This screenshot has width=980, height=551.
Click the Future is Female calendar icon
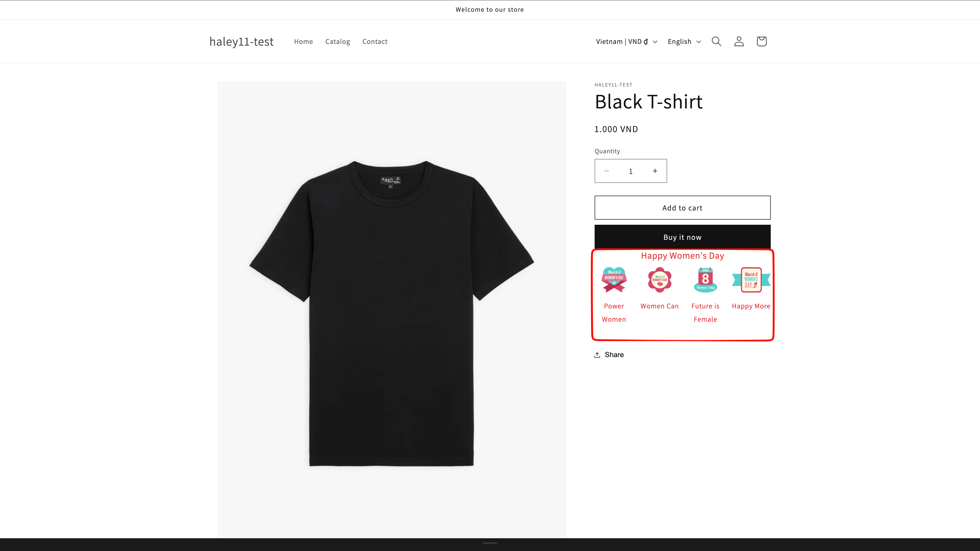point(705,280)
